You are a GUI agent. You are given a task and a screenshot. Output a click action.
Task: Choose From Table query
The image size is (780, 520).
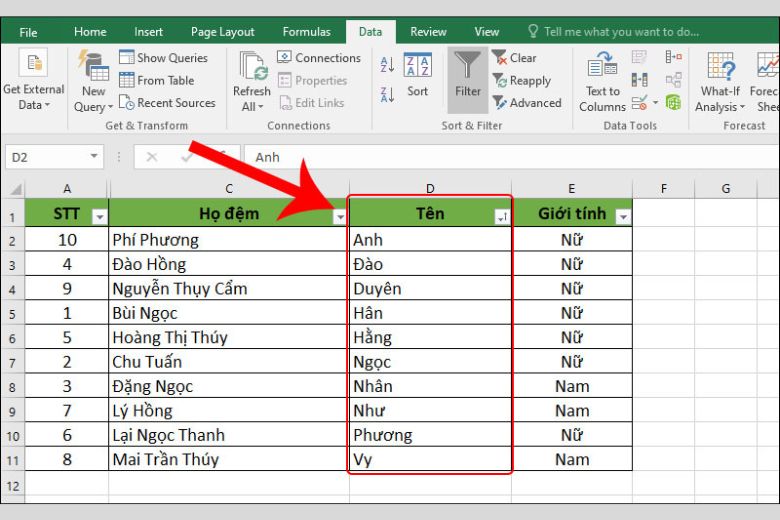point(157,80)
